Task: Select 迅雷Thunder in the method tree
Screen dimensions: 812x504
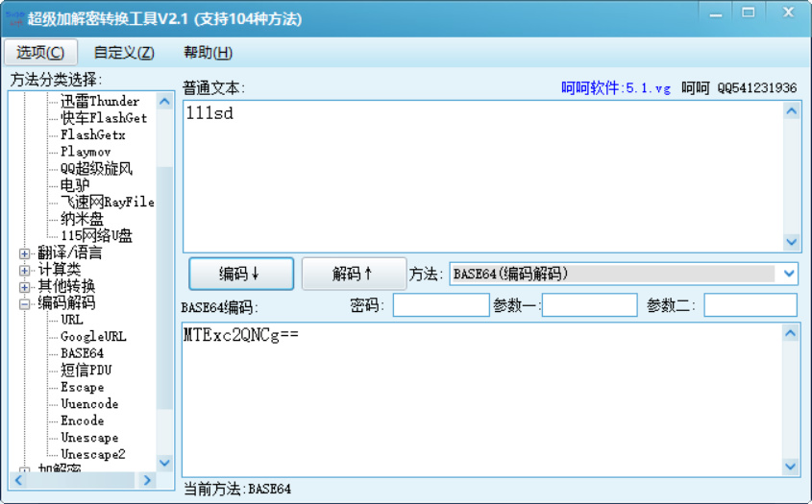Action: click(x=100, y=101)
